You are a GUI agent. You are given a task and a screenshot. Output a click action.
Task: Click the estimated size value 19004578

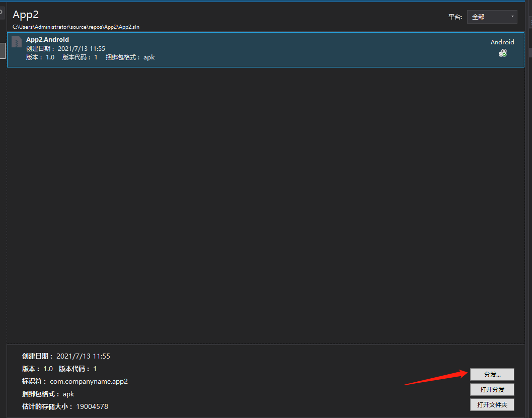click(x=92, y=406)
